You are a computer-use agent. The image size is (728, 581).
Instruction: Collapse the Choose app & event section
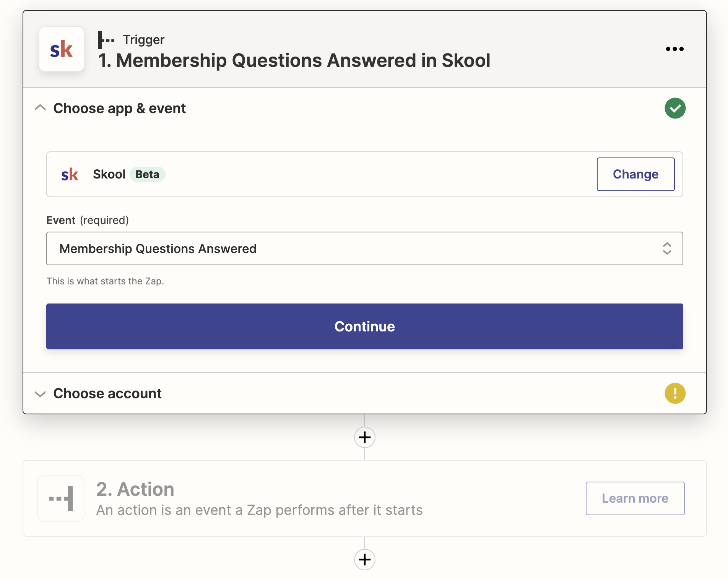click(40, 109)
